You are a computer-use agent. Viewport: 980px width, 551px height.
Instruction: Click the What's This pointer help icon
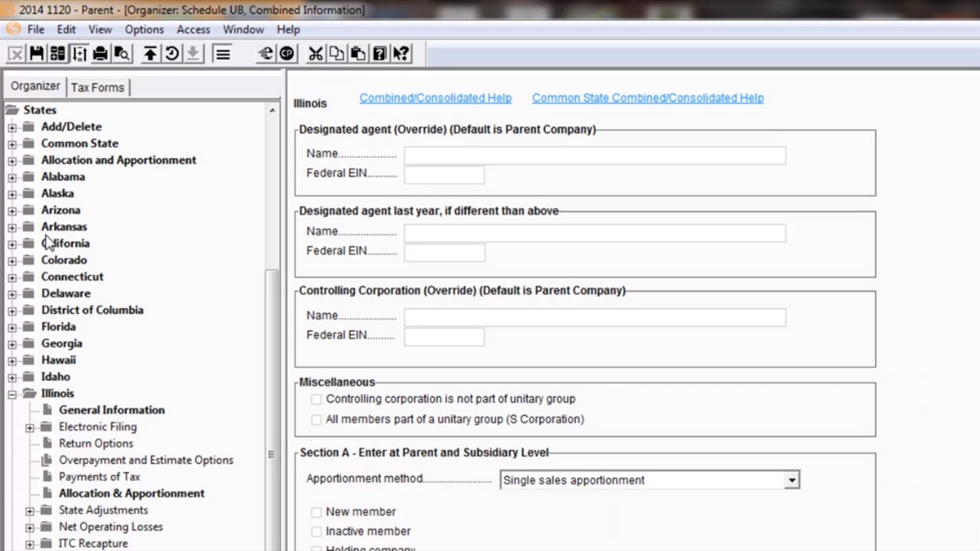(401, 54)
